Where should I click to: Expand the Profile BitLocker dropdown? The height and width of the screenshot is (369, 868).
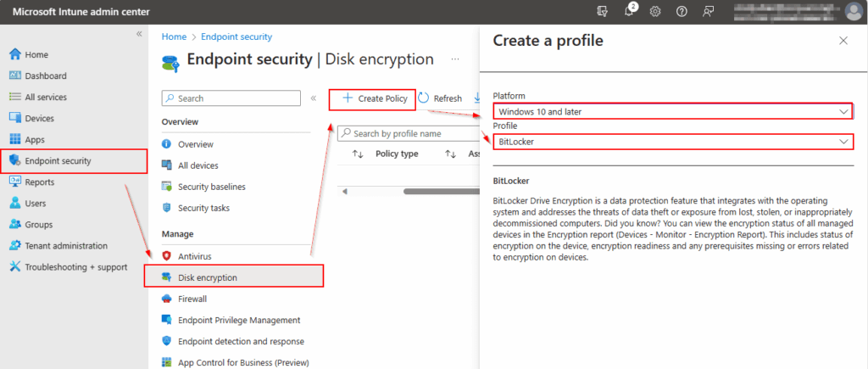[x=673, y=142]
